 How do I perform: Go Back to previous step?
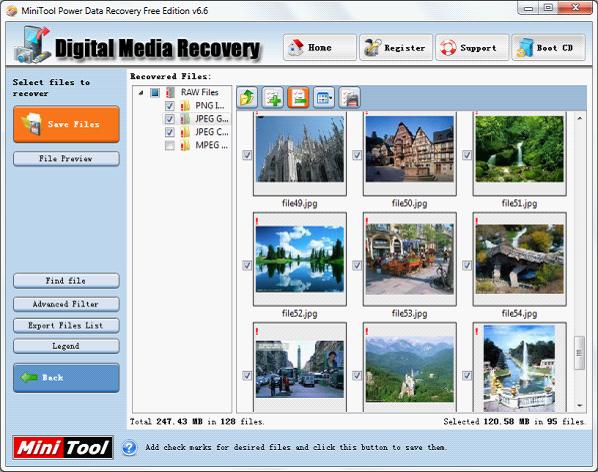(x=66, y=378)
